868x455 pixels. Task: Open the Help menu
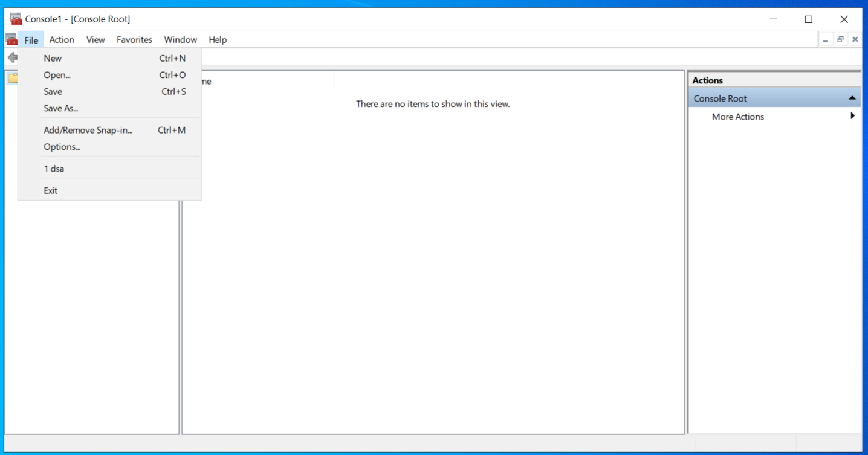tap(218, 39)
